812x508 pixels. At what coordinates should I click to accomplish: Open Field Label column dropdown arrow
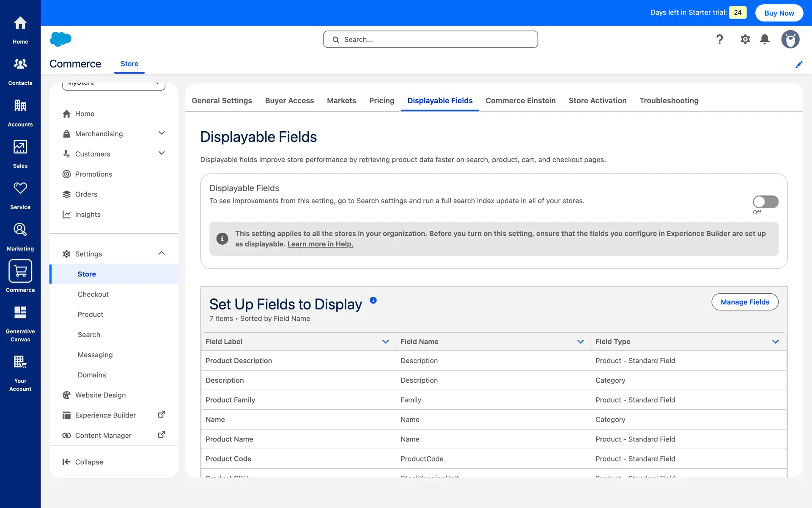[385, 342]
